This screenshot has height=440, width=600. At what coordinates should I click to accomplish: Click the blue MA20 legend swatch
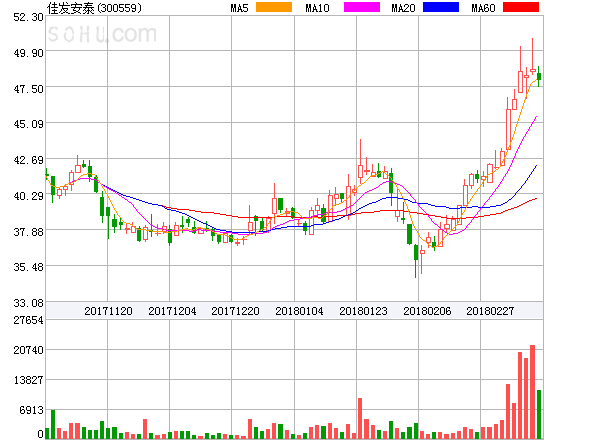(x=441, y=7)
